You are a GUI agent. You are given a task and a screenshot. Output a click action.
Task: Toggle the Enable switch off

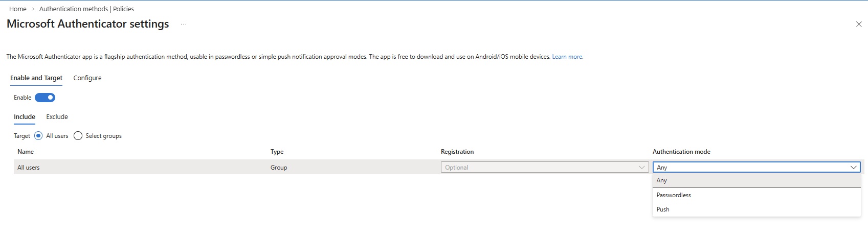pos(45,98)
